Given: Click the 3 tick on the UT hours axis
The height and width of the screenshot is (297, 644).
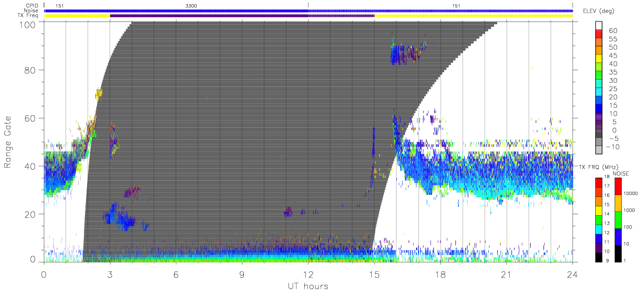Looking at the screenshot, I should click(x=110, y=274).
